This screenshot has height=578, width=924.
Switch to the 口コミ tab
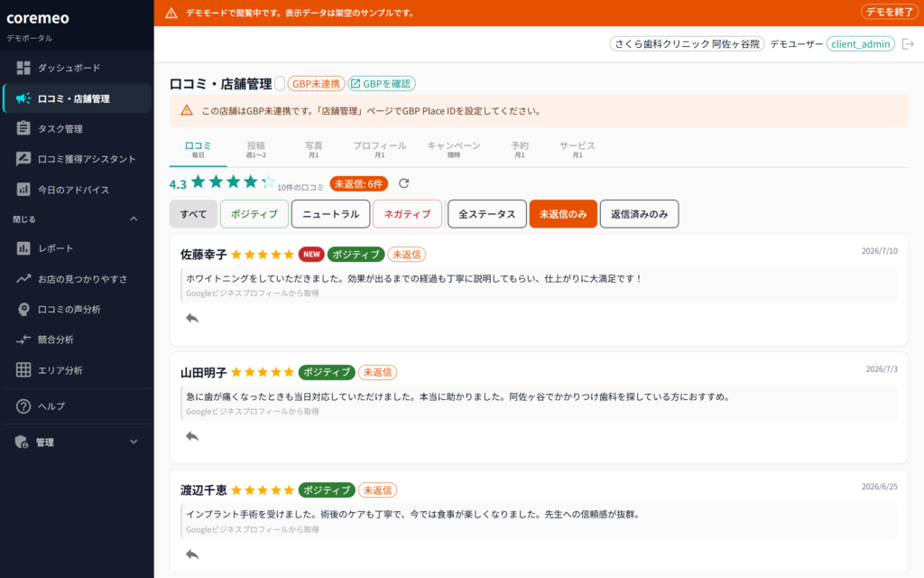coord(198,150)
